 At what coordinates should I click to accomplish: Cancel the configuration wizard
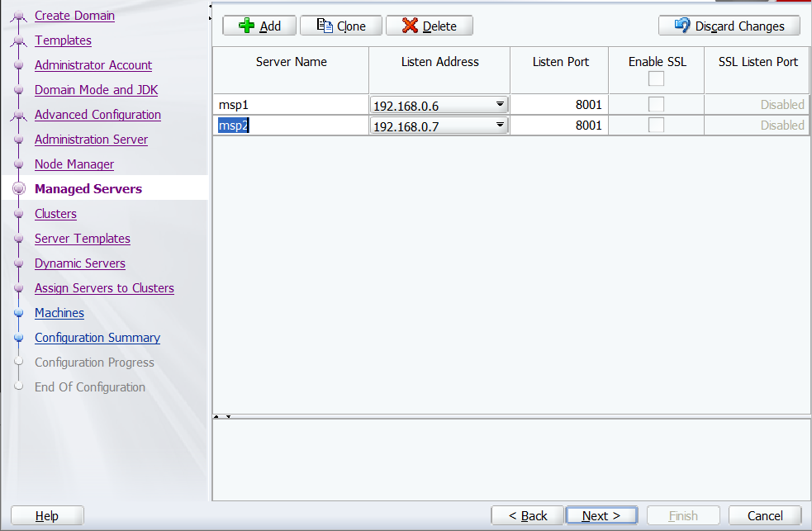point(764,514)
